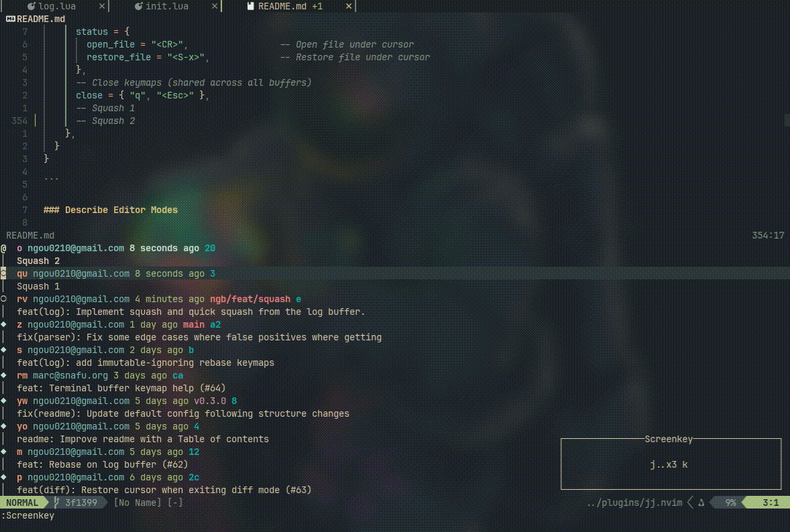This screenshot has width=790, height=532.
Task: Select the Squash 2 description line
Action: pos(38,261)
